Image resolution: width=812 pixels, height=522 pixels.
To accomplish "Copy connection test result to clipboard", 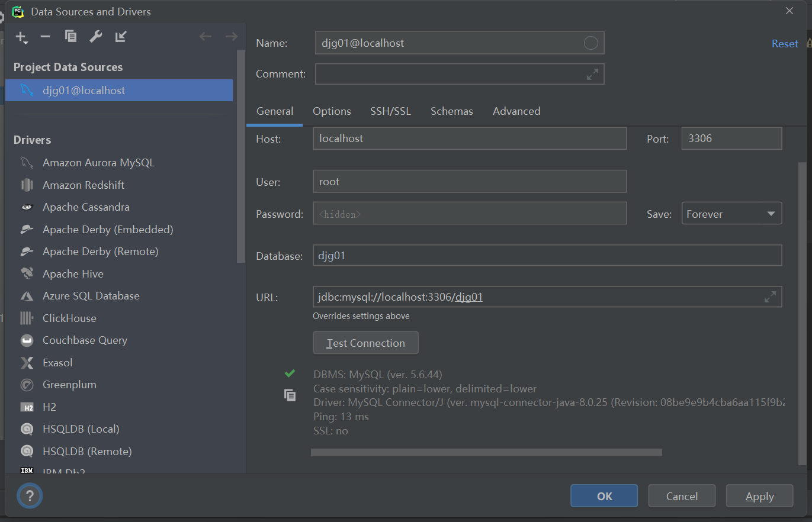I will [x=290, y=395].
